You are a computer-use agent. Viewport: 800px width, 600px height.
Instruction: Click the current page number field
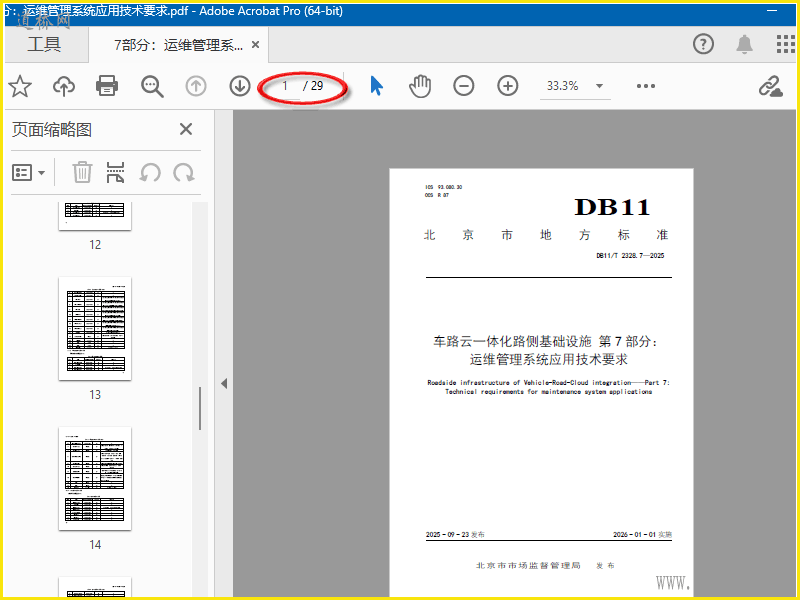pos(285,86)
